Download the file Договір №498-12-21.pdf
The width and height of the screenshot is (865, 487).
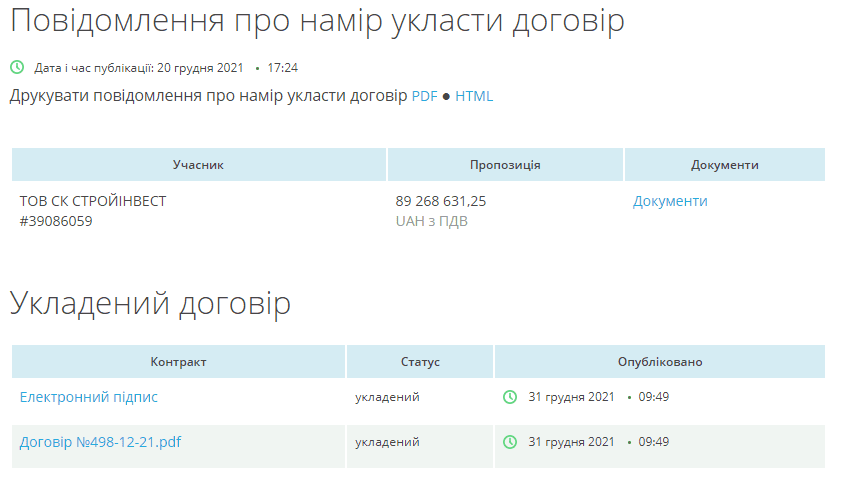tap(100, 442)
